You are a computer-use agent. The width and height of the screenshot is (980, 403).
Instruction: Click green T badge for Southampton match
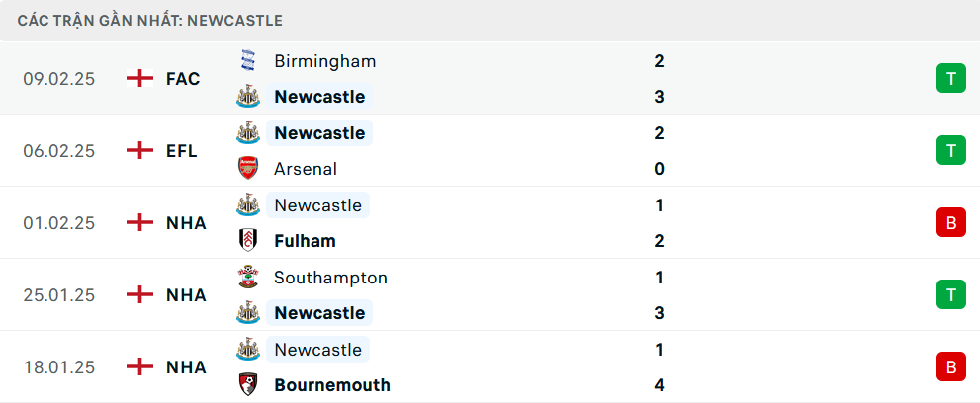(950, 294)
